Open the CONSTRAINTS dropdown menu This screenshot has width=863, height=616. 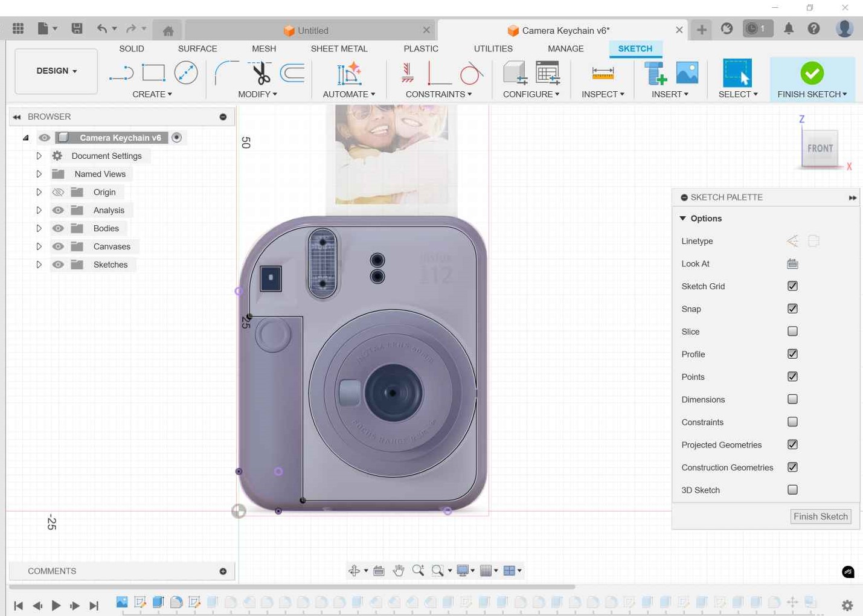pos(438,94)
